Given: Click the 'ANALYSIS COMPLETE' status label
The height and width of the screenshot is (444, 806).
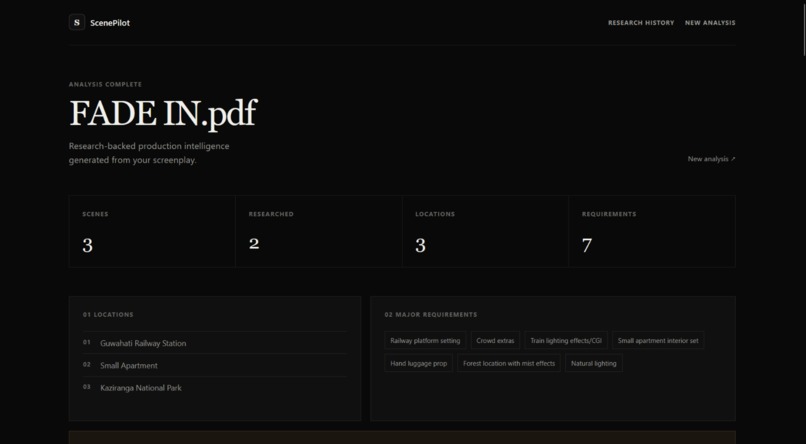Looking at the screenshot, I should pos(105,84).
